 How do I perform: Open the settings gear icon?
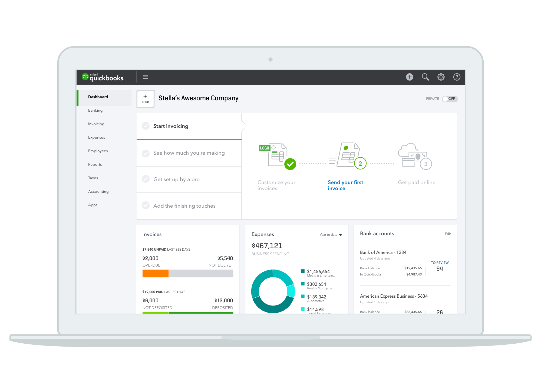[441, 77]
